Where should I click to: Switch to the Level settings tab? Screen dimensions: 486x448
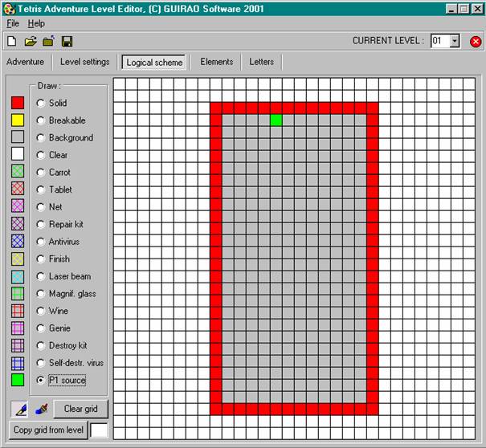[85, 62]
